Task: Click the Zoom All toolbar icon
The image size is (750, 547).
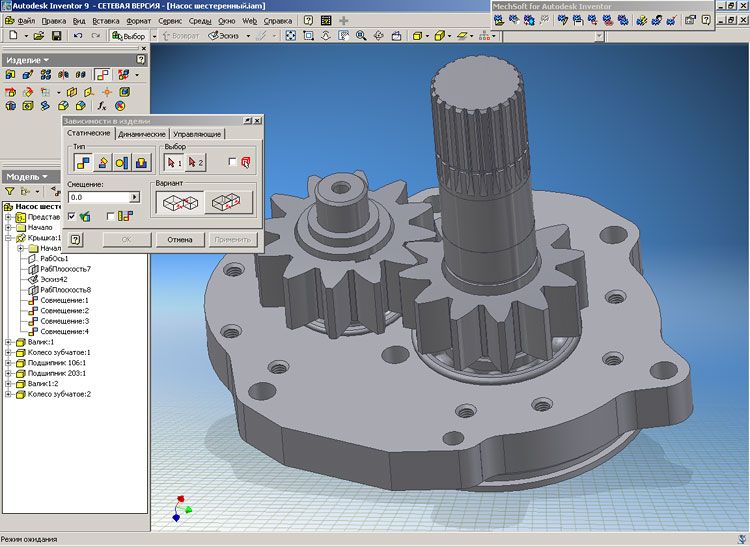Action: (291, 35)
